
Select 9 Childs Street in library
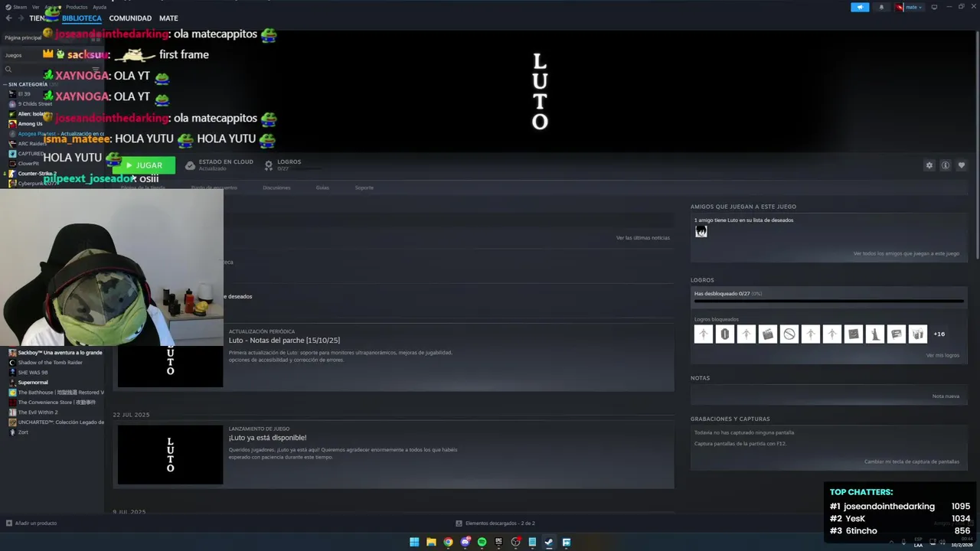[35, 104]
